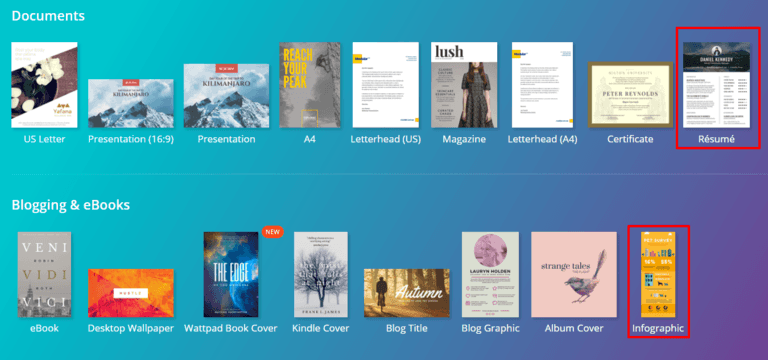Click the Résumé label text
Screen dimensions: 768x360
tap(717, 139)
